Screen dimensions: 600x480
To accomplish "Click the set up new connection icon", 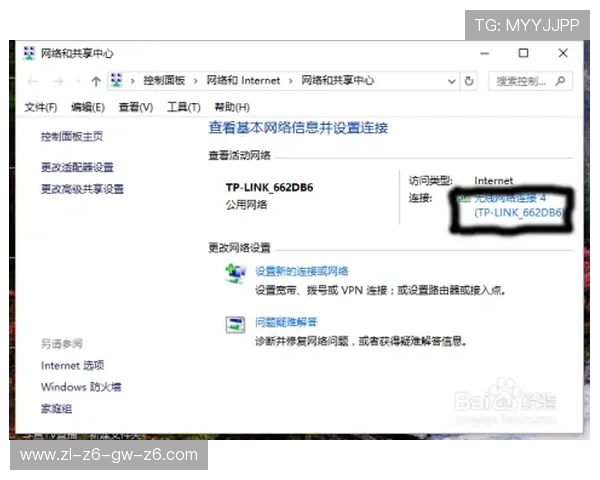I will [235, 273].
